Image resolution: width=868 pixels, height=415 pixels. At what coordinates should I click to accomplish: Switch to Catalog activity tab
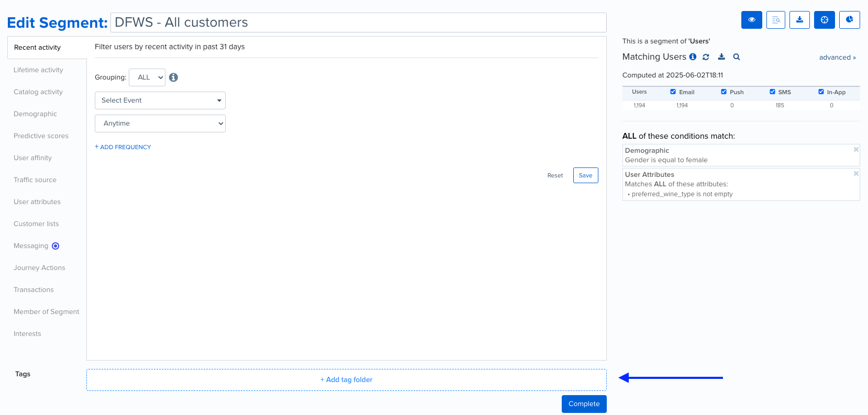[x=38, y=92]
